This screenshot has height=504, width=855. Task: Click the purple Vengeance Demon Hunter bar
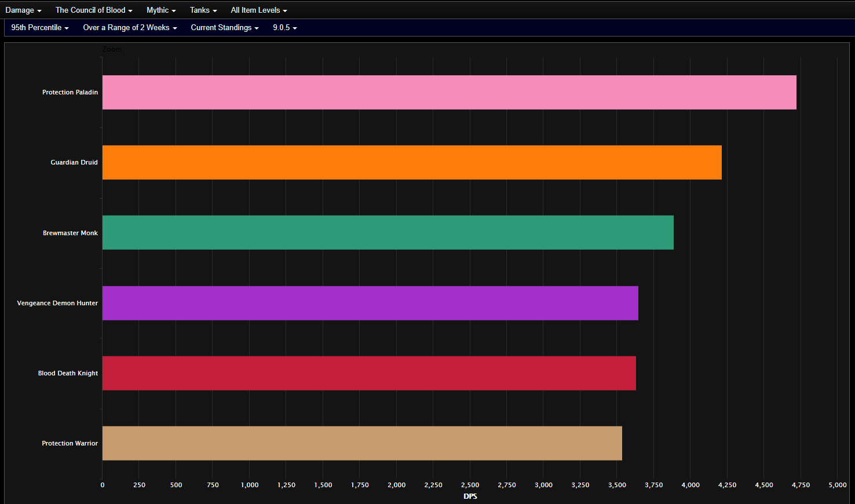(x=370, y=303)
